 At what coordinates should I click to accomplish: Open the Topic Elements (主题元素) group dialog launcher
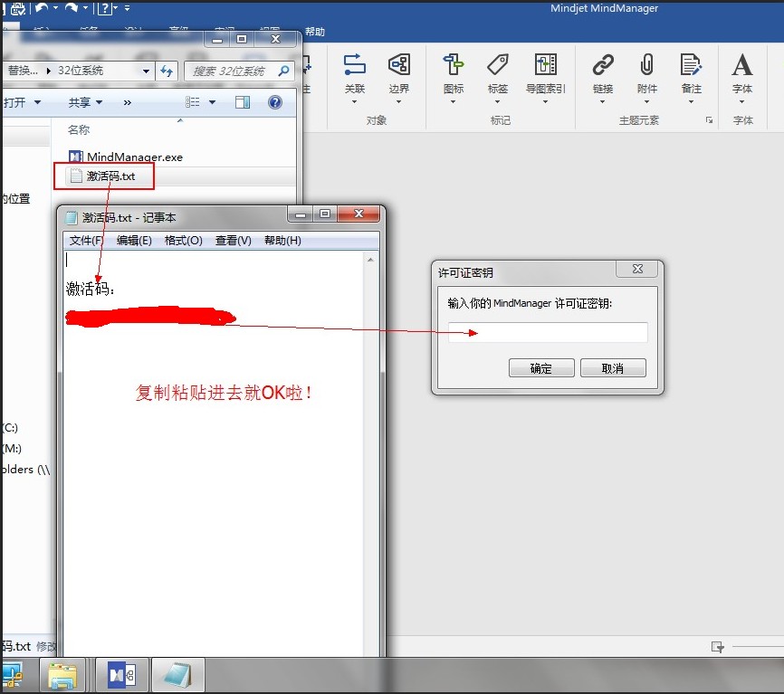709,120
